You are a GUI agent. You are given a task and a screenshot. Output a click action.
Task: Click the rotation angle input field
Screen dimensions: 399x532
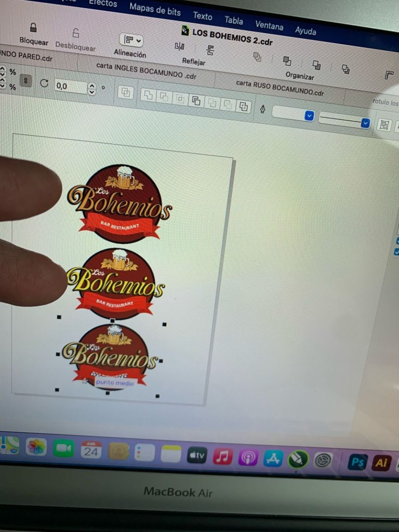coord(70,86)
